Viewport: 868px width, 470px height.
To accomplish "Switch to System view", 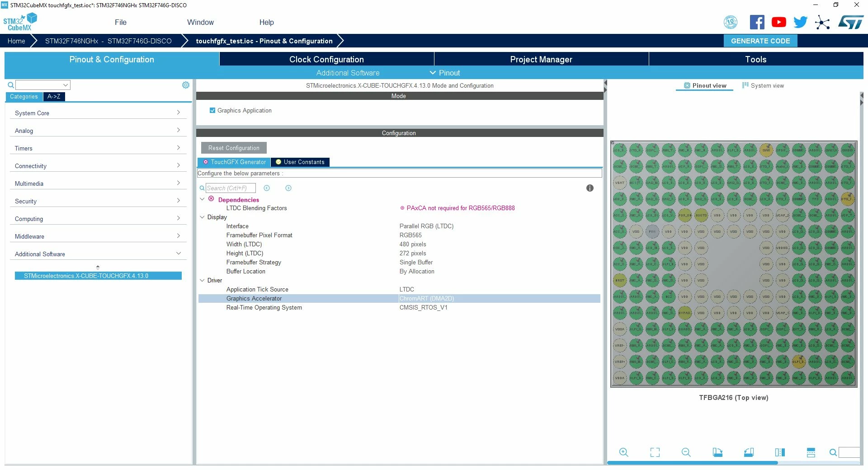I will point(763,85).
